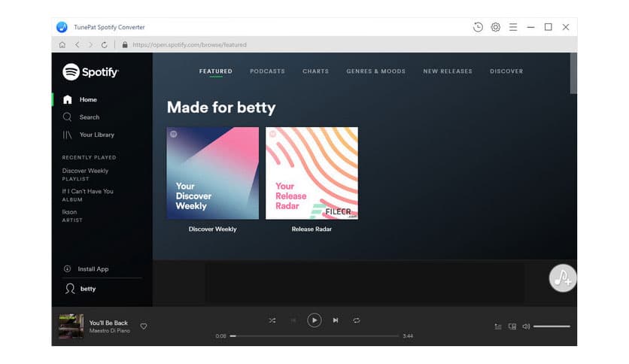This screenshot has width=629, height=364.
Task: Switch to the Podcasts tab
Action: click(x=267, y=71)
